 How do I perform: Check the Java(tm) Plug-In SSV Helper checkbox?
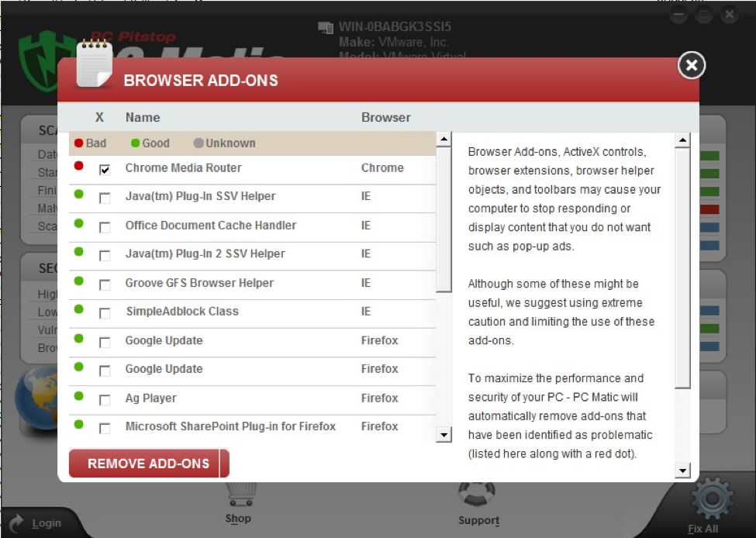(105, 198)
